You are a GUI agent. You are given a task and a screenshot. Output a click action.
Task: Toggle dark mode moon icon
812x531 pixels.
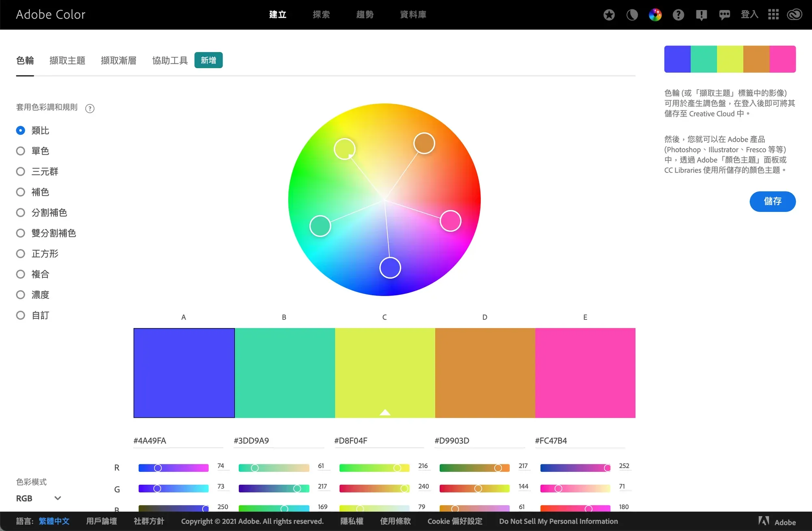pos(632,15)
